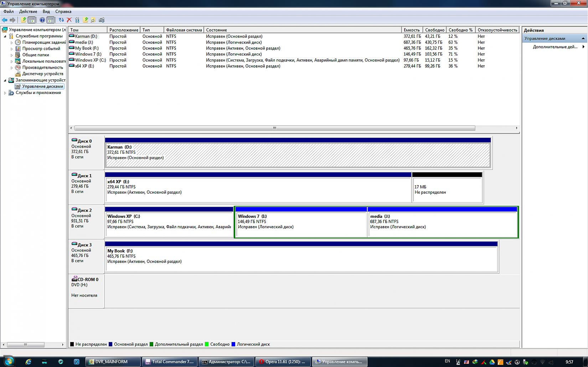Toggle the console tree pane icon
Image resolution: width=588 pixels, height=367 pixels.
point(32,20)
